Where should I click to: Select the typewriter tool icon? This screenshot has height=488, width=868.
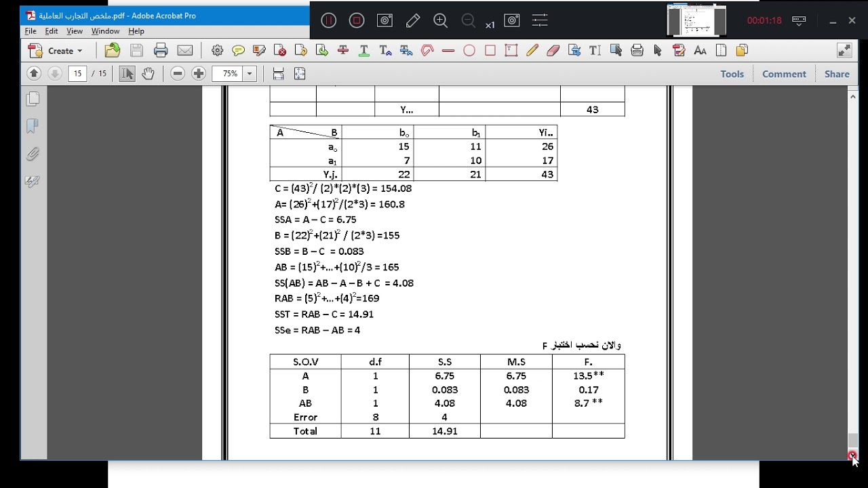click(595, 50)
